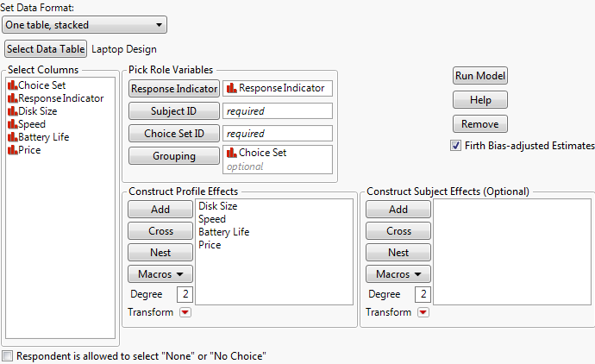This screenshot has width=595, height=364.
Task: Click Degree field in Profile Effects
Action: coord(185,294)
